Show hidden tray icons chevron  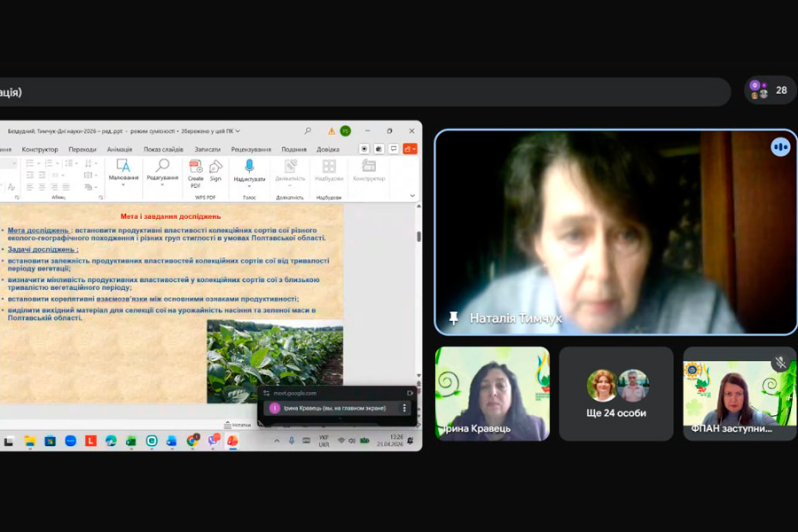pos(277,441)
